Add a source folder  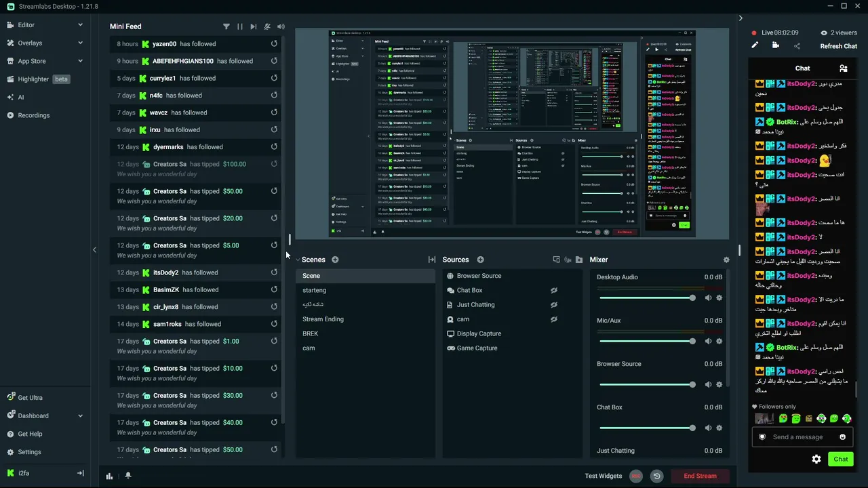[578, 260]
